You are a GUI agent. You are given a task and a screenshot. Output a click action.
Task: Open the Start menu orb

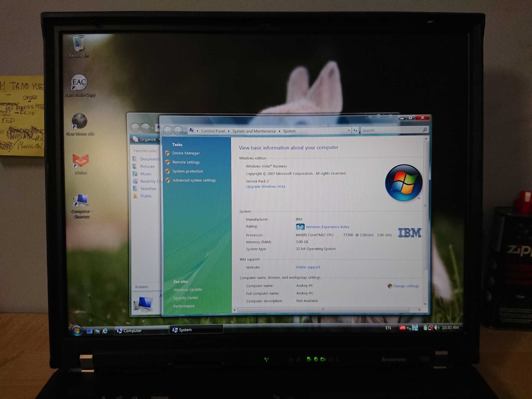click(x=77, y=331)
